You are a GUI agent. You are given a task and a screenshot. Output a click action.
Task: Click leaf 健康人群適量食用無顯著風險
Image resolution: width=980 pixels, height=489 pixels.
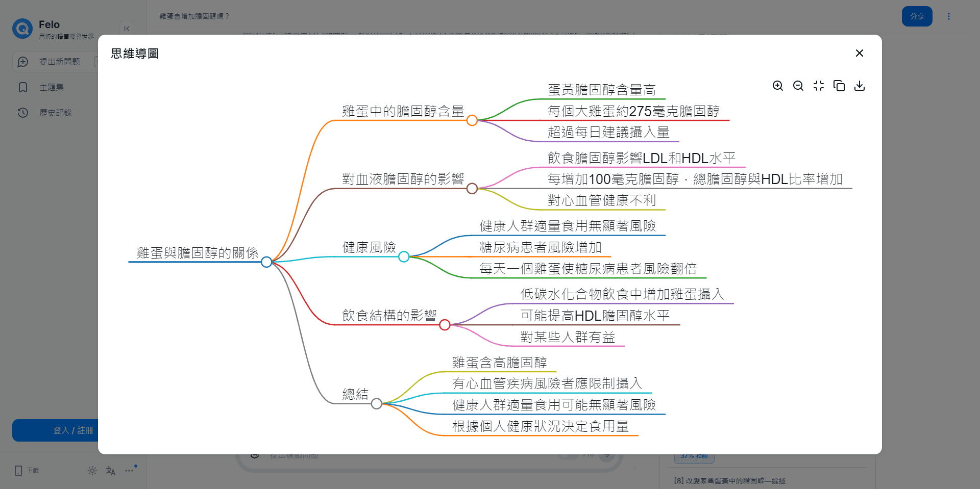pos(568,226)
